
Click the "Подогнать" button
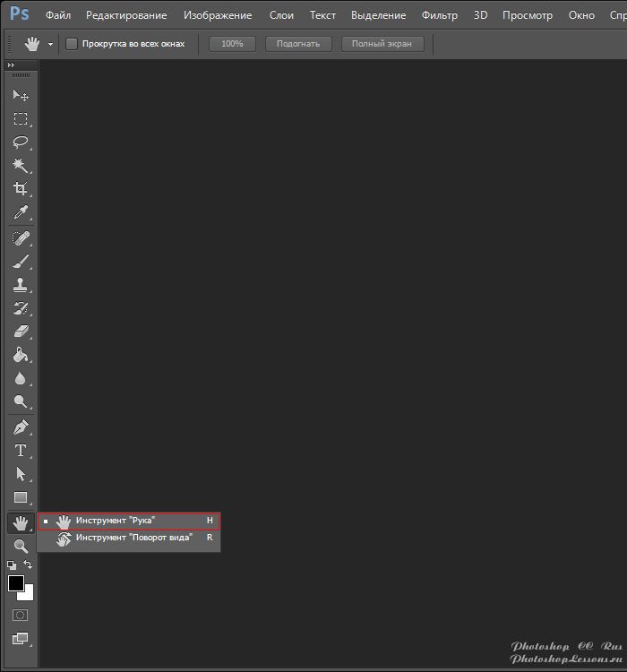click(x=298, y=44)
